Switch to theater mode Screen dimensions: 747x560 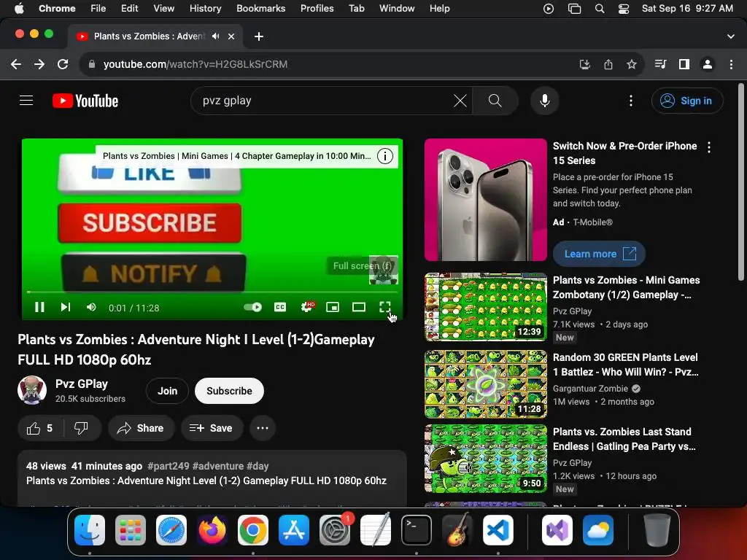359,308
